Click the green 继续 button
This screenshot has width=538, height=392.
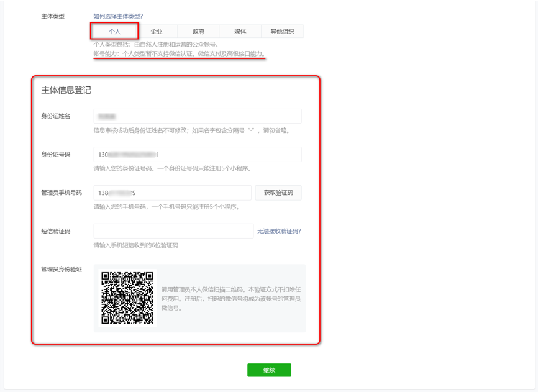point(270,370)
